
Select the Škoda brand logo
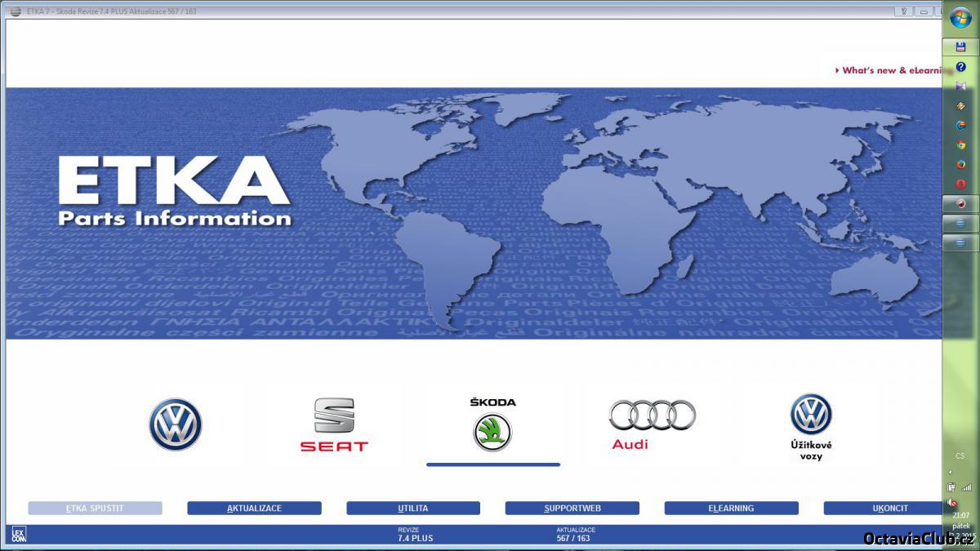(x=492, y=431)
